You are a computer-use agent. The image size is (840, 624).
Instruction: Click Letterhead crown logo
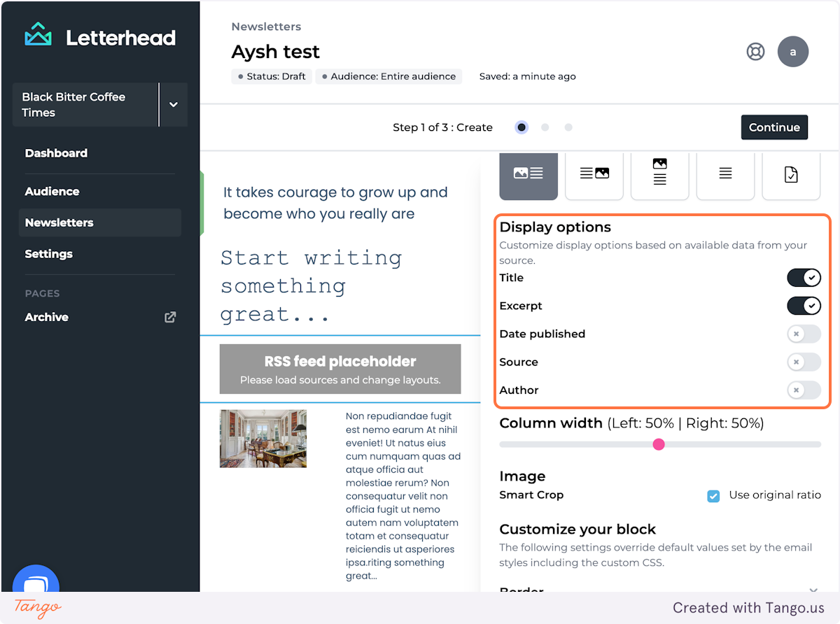[x=38, y=35]
